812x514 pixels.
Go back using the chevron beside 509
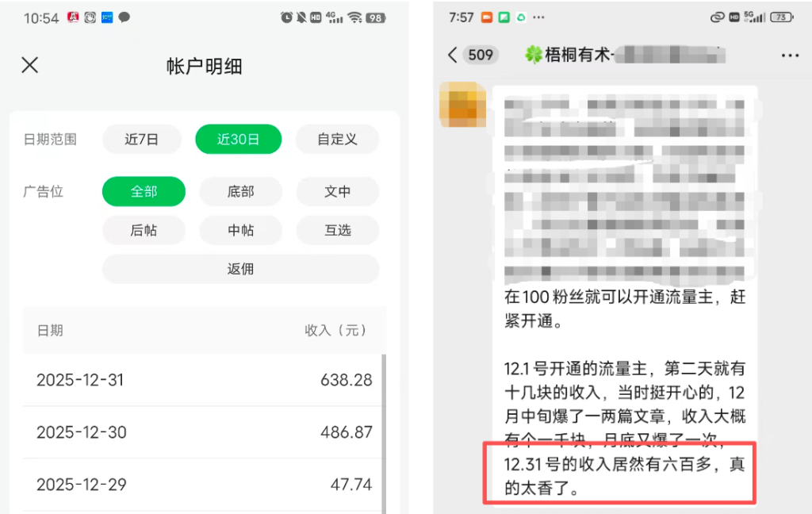point(450,55)
